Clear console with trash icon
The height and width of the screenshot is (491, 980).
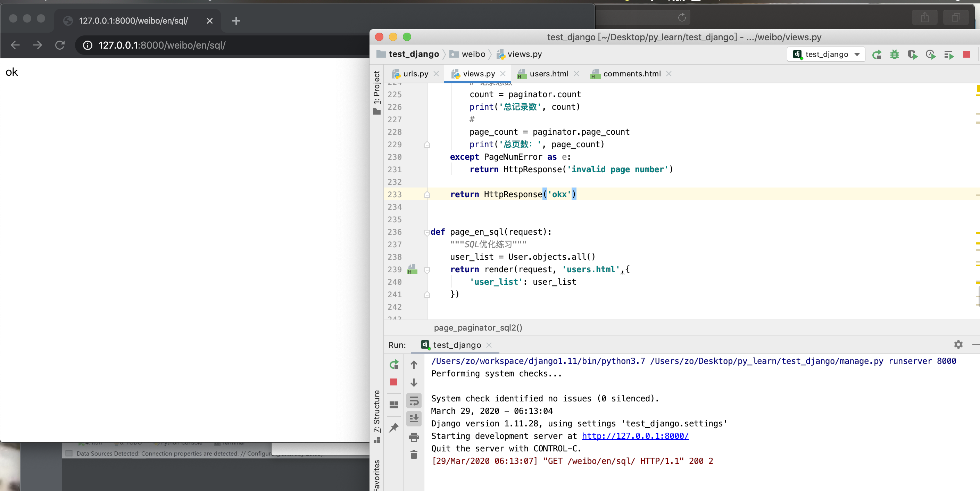coord(414,455)
